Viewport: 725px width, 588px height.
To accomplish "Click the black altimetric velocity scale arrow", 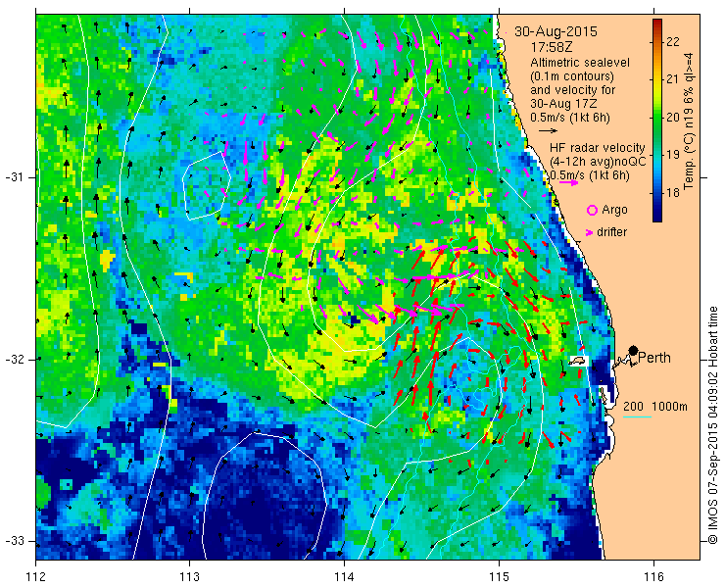I will coord(548,131).
